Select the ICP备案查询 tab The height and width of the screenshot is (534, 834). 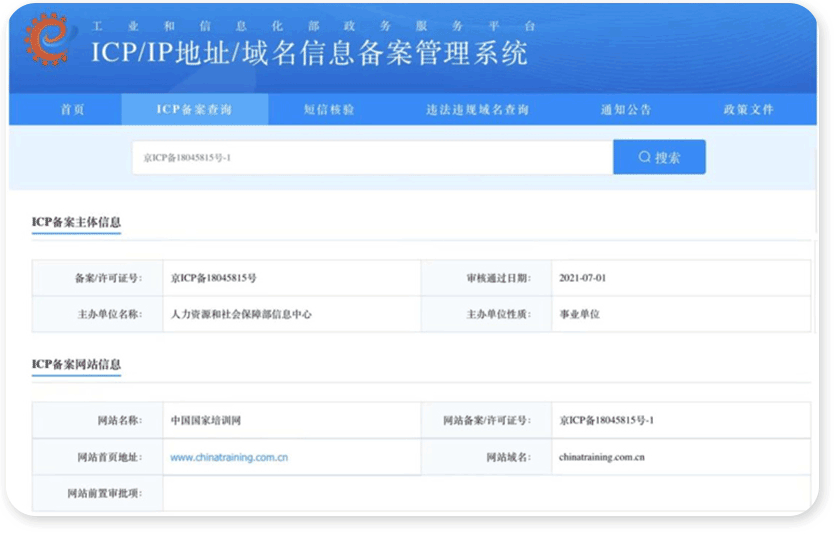[194, 110]
